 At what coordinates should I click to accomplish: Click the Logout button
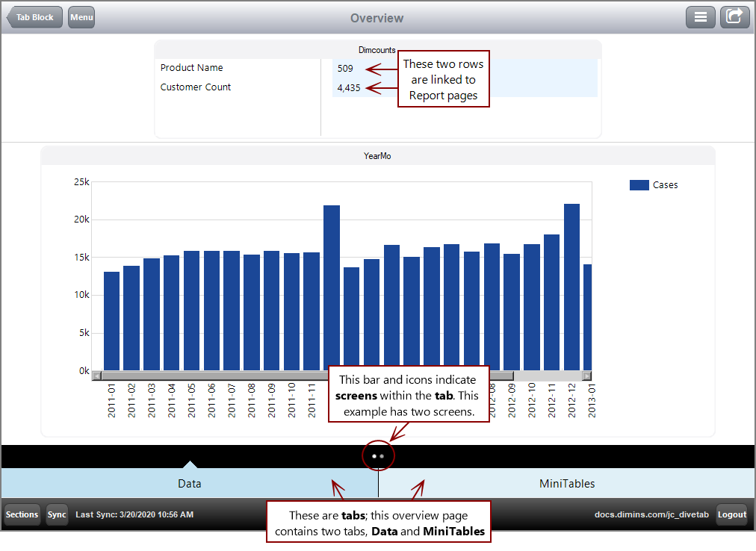[731, 514]
